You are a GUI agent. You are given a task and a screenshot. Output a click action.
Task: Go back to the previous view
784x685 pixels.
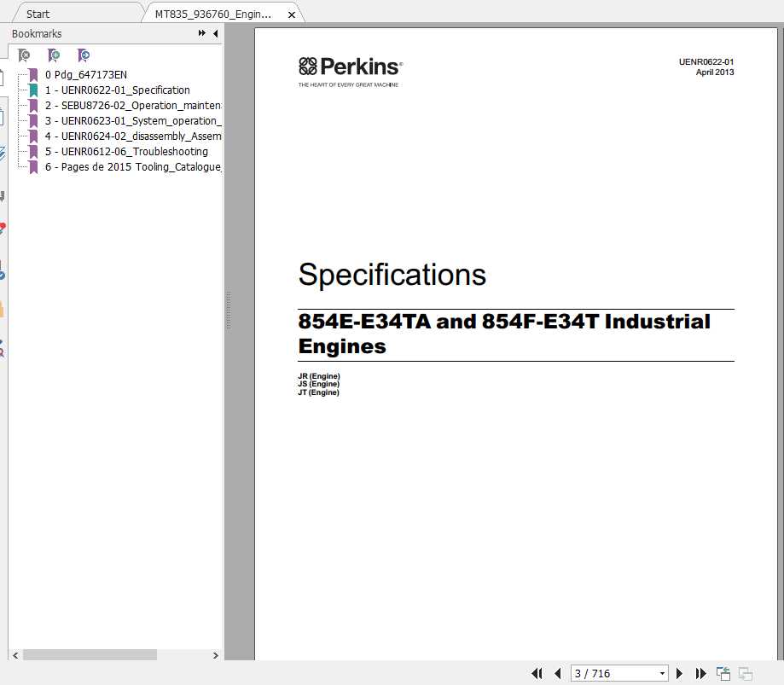[723, 673]
